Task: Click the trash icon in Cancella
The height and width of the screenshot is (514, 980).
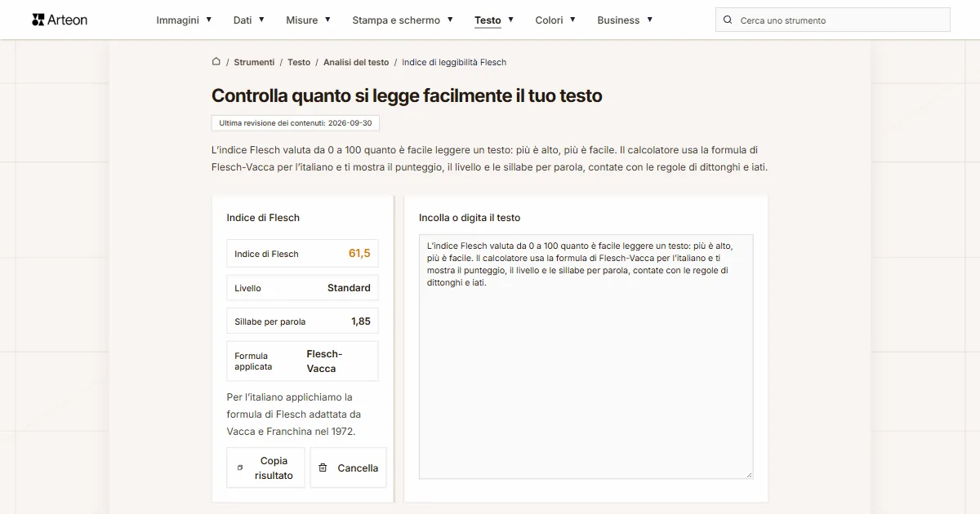Action: click(323, 467)
